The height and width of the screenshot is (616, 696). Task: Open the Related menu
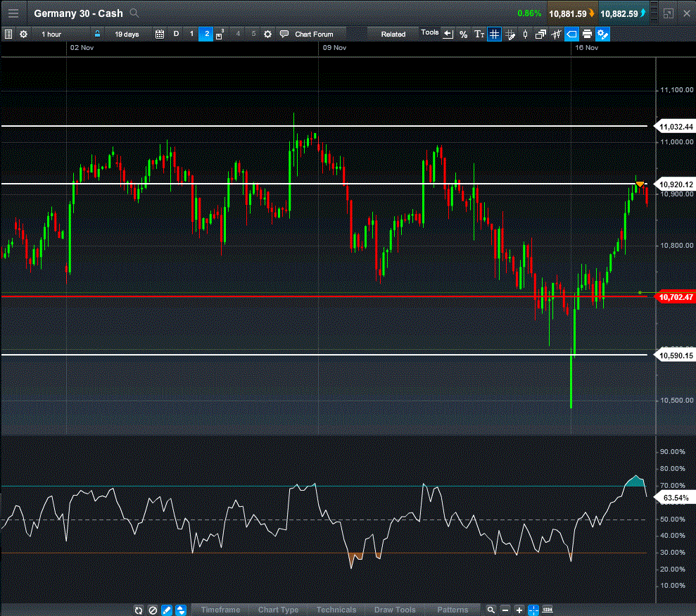(x=393, y=34)
